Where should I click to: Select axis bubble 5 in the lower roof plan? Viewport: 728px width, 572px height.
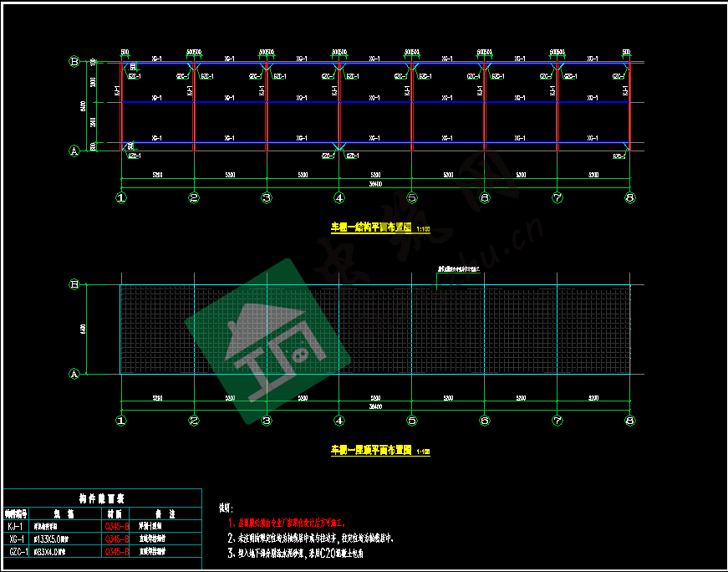pyautogui.click(x=411, y=421)
